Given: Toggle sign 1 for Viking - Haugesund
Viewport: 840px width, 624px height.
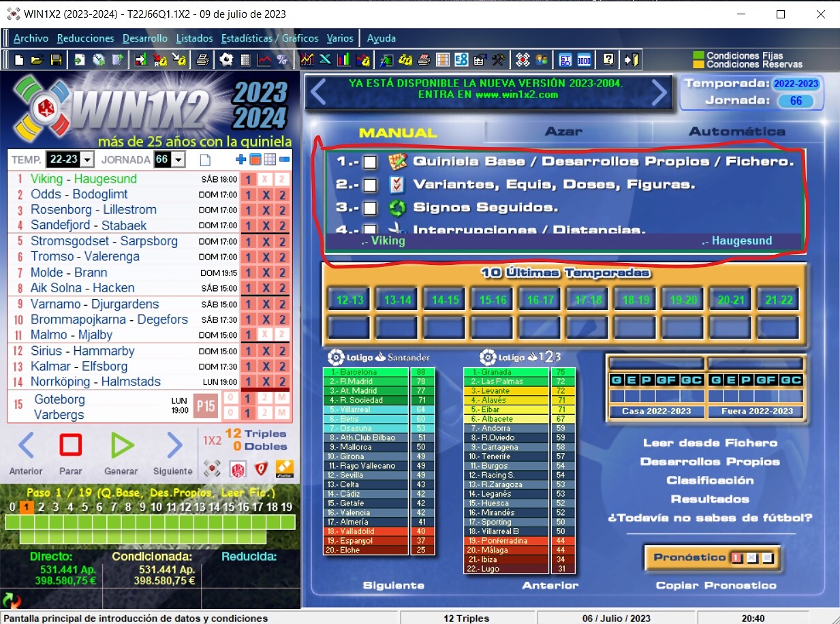Looking at the screenshot, I should pyautogui.click(x=249, y=180).
